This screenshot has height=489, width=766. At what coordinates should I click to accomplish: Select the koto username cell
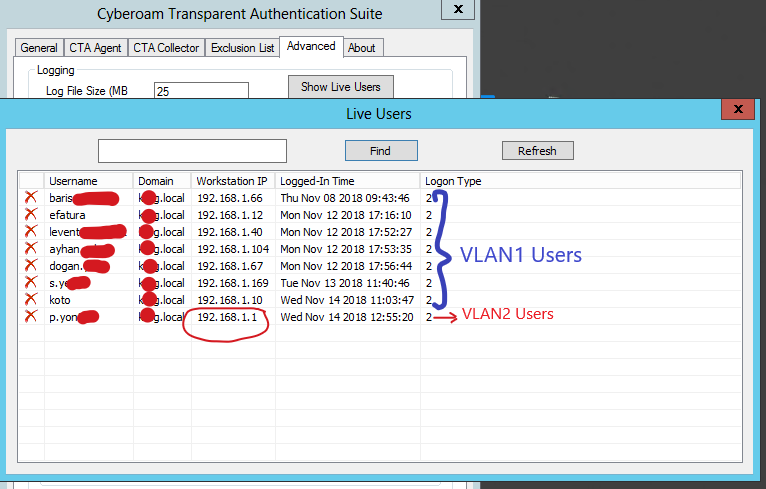[60, 300]
